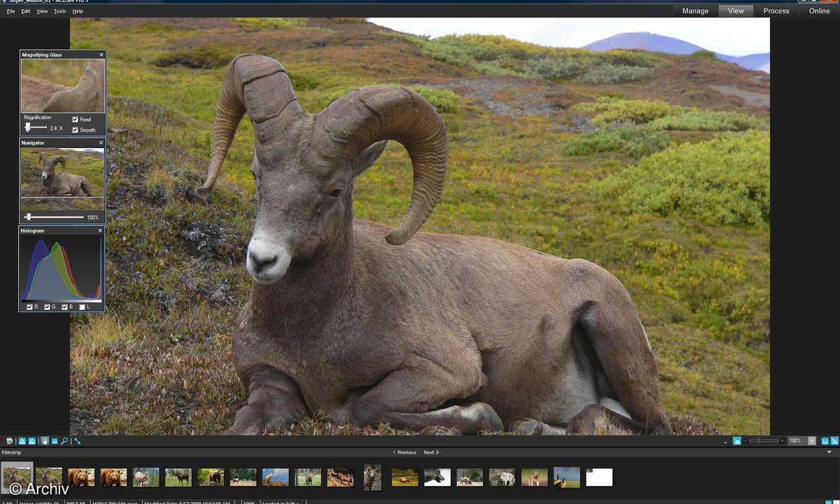The width and height of the screenshot is (840, 504).
Task: Toggle the R red channel checkbox
Action: [x=29, y=307]
